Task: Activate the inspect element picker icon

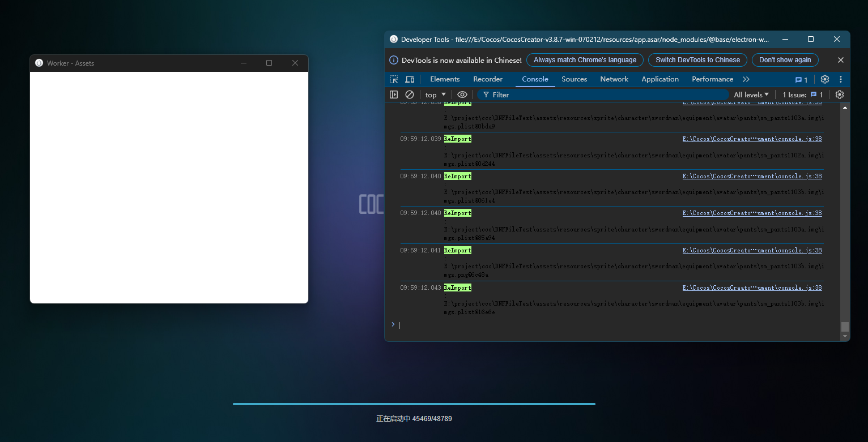Action: 394,79
